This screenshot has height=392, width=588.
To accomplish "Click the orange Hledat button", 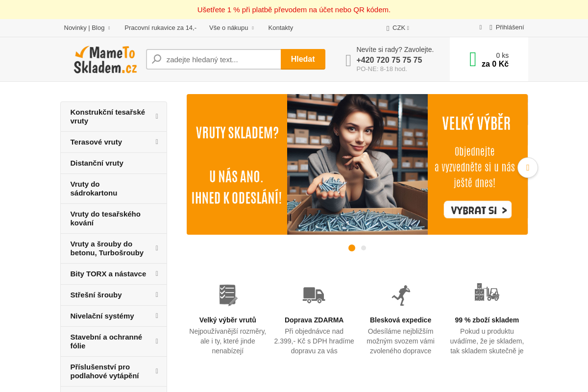I will [303, 59].
